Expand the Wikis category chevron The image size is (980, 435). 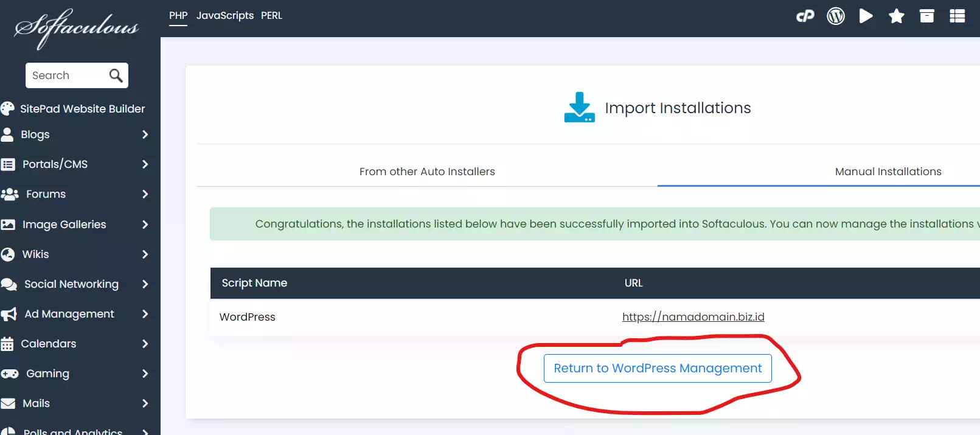pyautogui.click(x=145, y=254)
